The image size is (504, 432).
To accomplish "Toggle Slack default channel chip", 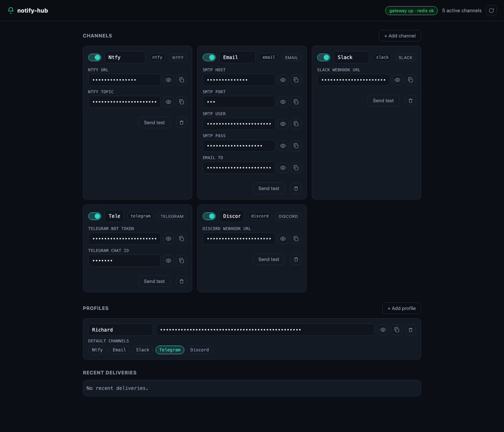I will 143,350.
